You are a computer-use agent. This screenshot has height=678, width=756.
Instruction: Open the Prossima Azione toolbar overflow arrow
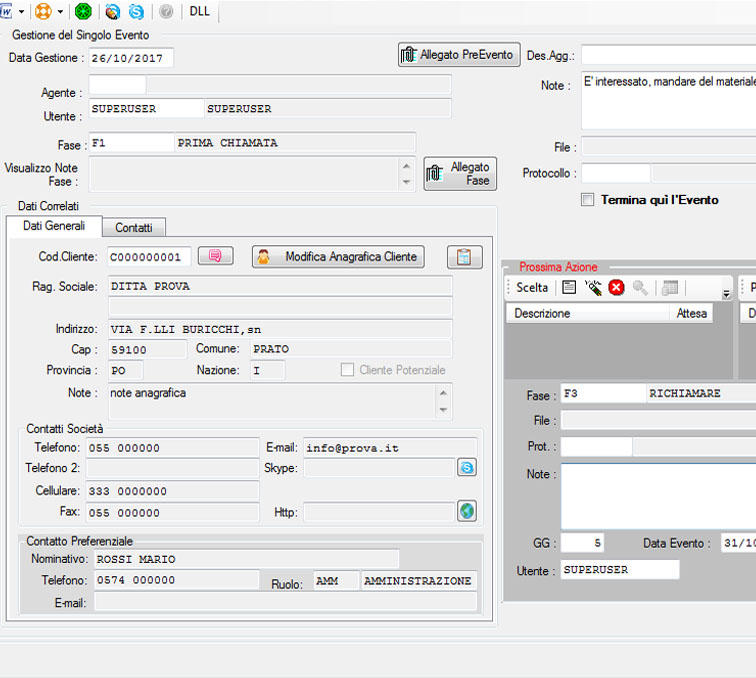click(726, 293)
